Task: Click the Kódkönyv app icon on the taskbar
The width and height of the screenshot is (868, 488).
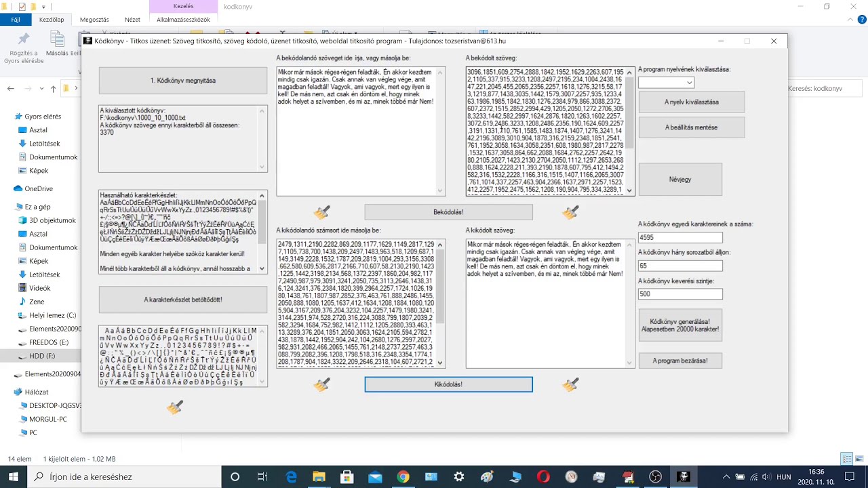Action: pos(684,476)
